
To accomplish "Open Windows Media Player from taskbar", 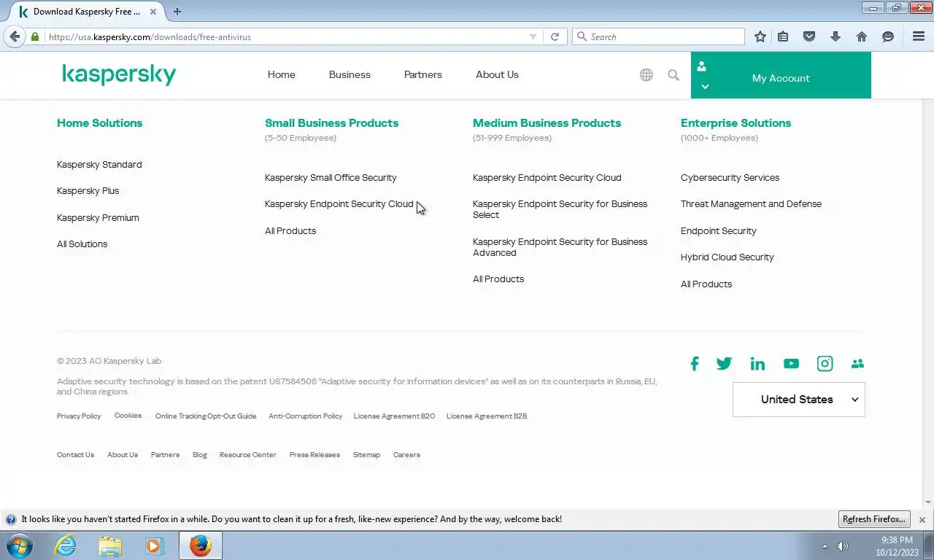I will pos(155,545).
